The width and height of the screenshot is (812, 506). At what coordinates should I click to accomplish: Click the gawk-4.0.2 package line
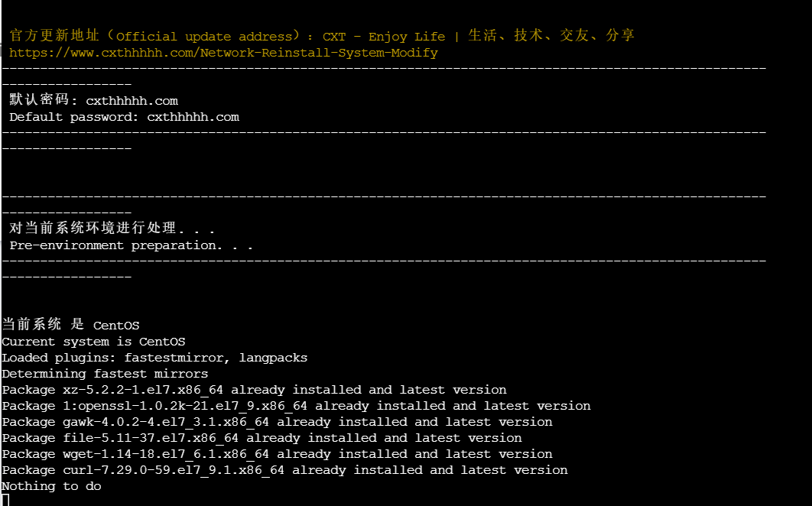click(277, 422)
